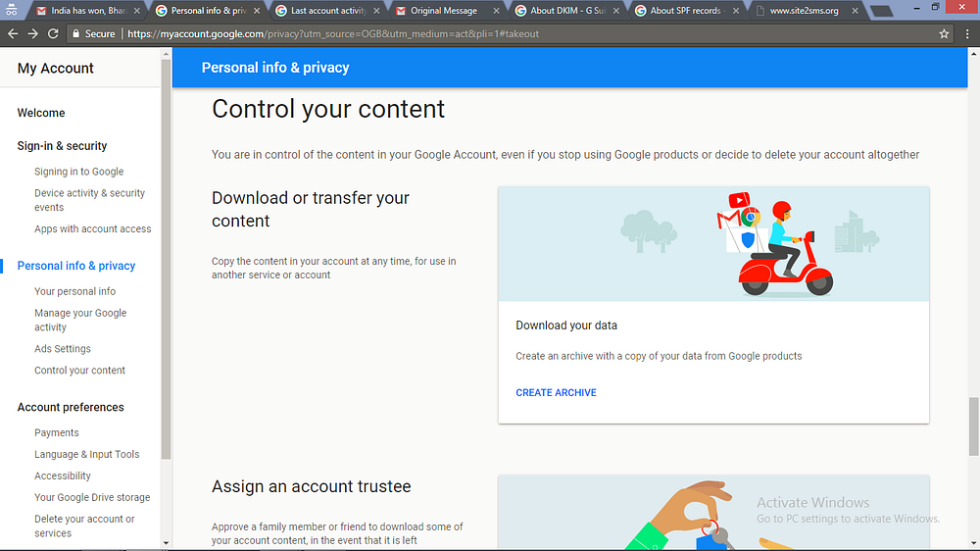Viewport: 980px width, 551px height.
Task: Close the 'About SPF records' tab
Action: (x=736, y=11)
